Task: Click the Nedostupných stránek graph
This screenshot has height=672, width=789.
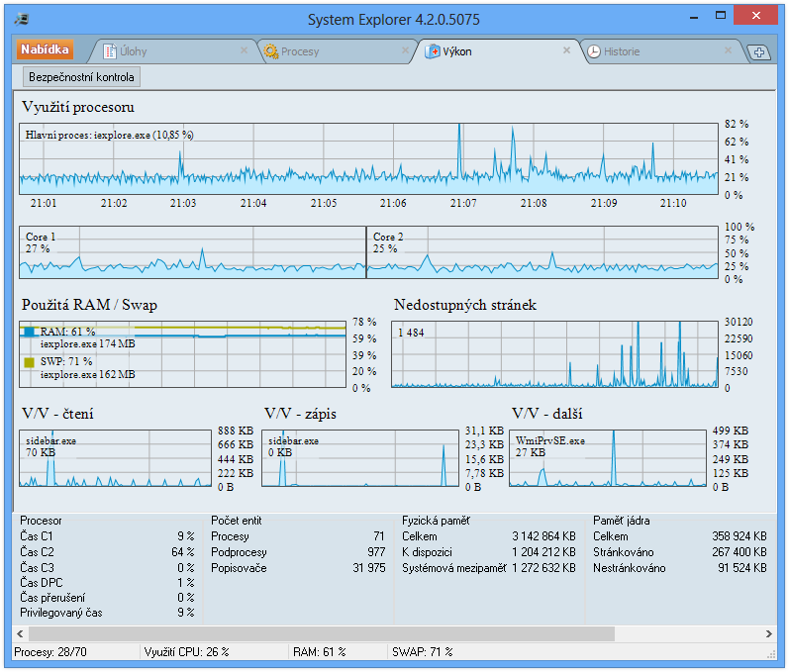Action: click(554, 354)
